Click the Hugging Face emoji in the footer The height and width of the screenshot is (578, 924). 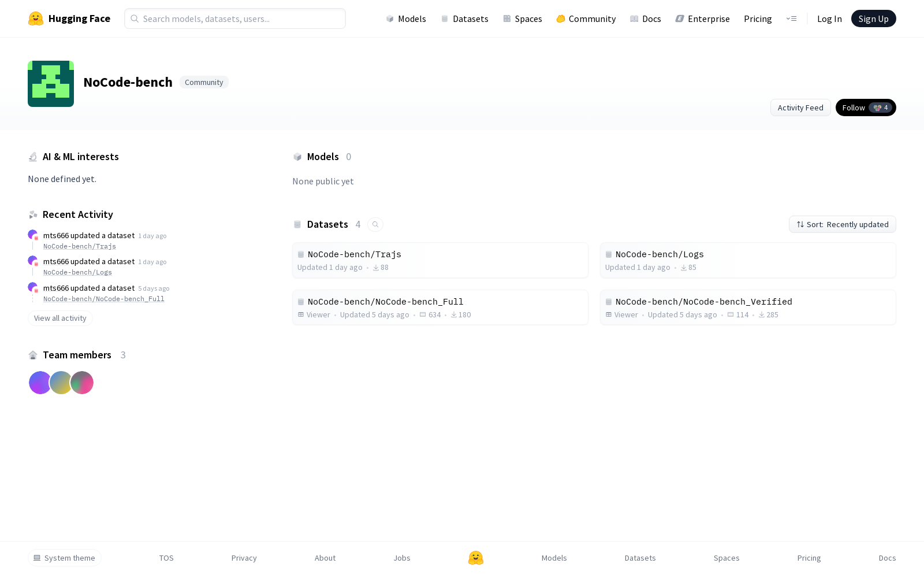(476, 558)
